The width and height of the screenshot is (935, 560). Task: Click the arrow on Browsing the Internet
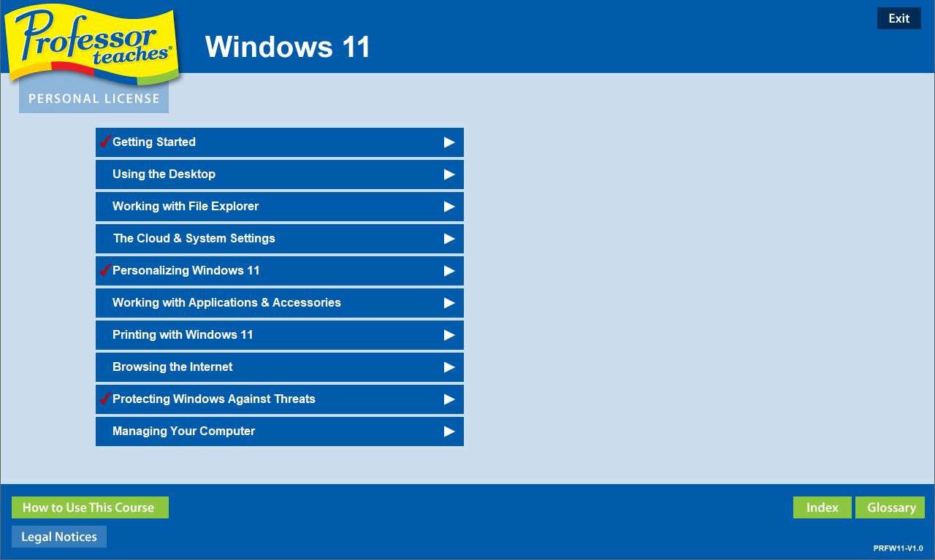tap(449, 367)
